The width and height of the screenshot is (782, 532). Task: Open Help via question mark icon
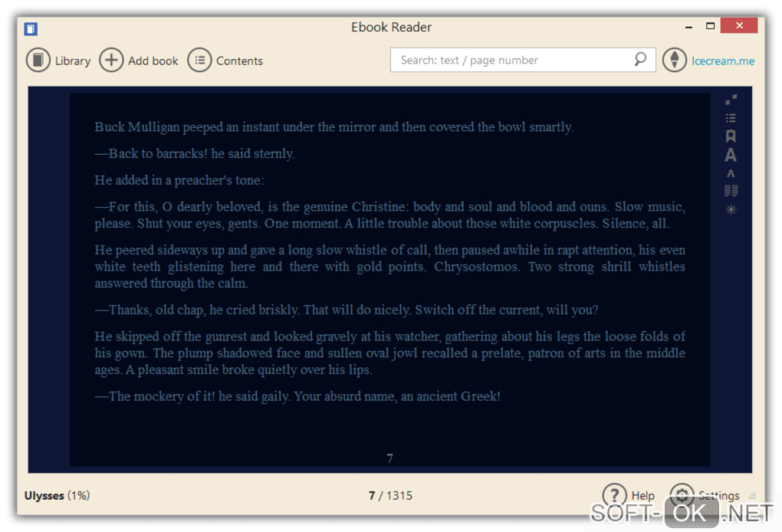(614, 495)
